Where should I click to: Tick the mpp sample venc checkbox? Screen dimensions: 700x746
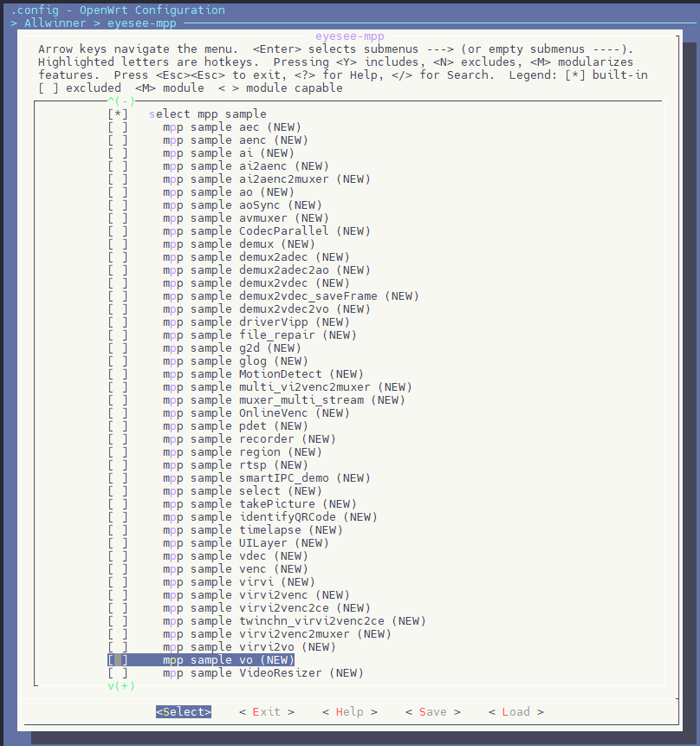118,569
